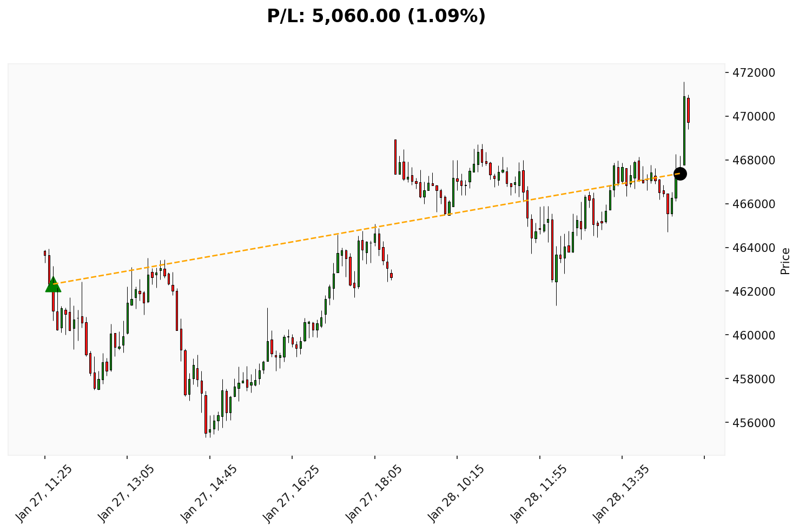Viewport: 799px width, 532px height.
Task: Click the black exit circle marker
Action: [680, 174]
